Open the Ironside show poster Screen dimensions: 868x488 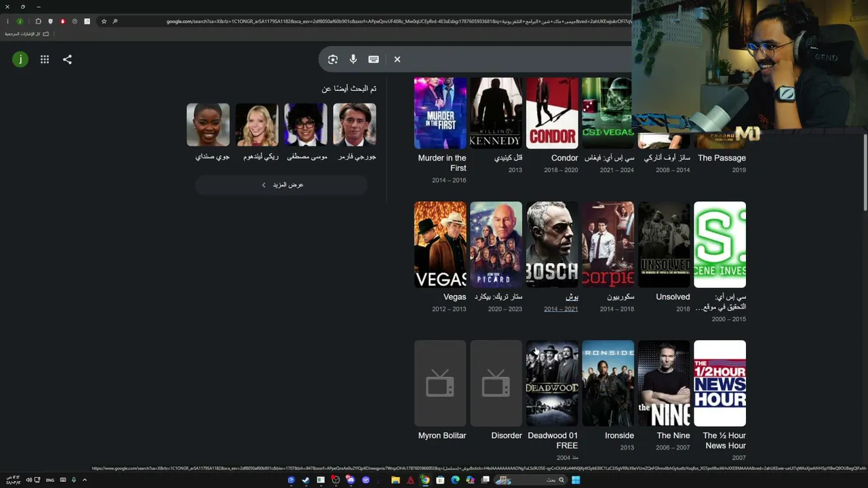coord(608,384)
